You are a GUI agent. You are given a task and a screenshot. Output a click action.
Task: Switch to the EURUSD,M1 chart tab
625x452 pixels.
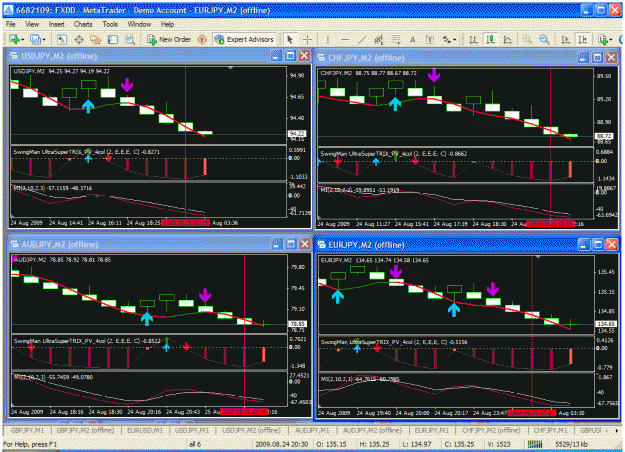coord(145,430)
